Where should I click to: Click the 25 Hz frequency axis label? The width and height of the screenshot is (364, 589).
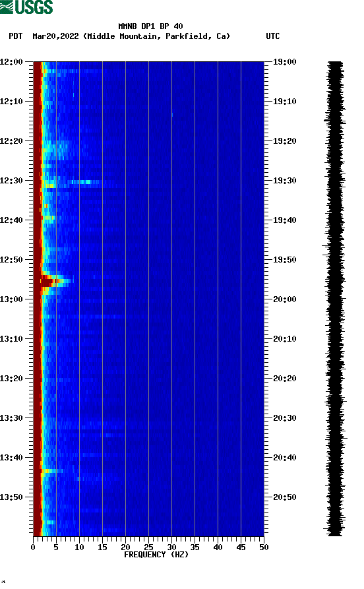(149, 547)
